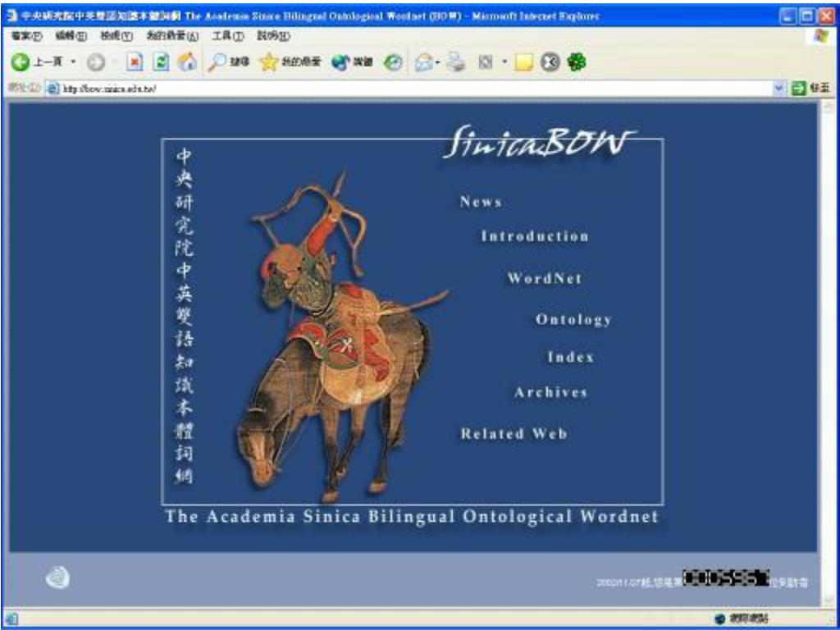Click the grey Forward arrow button
Image resolution: width=840 pixels, height=630 pixels.
[x=95, y=63]
